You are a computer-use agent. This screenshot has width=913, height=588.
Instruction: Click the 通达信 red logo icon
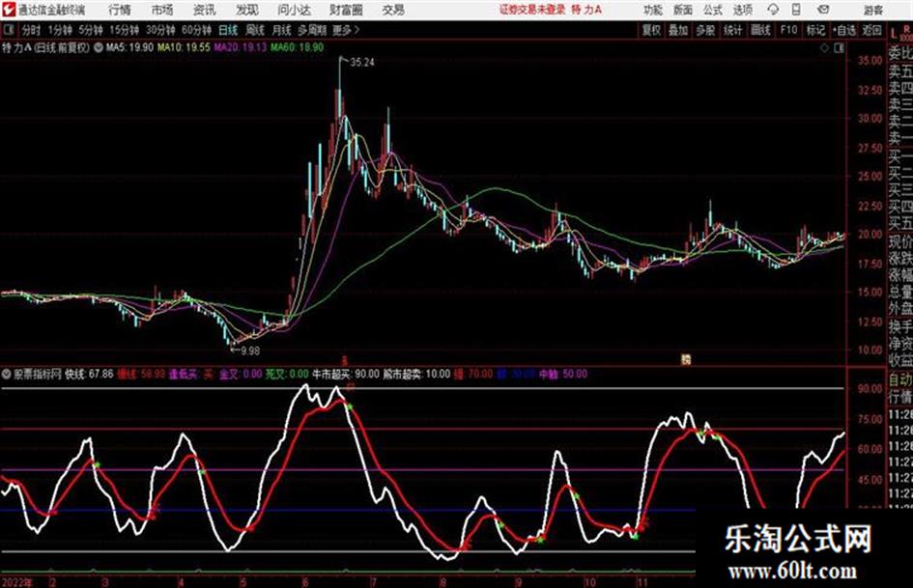click(x=9, y=10)
